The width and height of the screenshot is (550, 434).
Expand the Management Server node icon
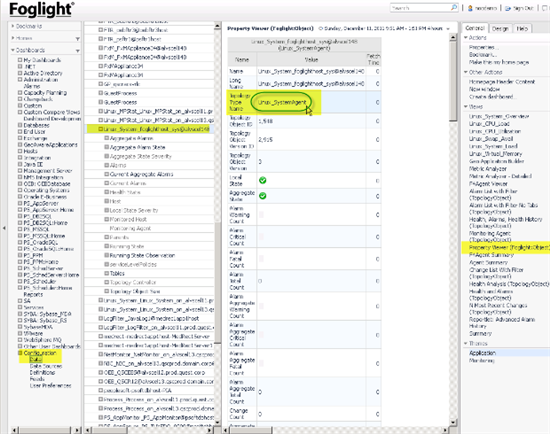point(20,171)
